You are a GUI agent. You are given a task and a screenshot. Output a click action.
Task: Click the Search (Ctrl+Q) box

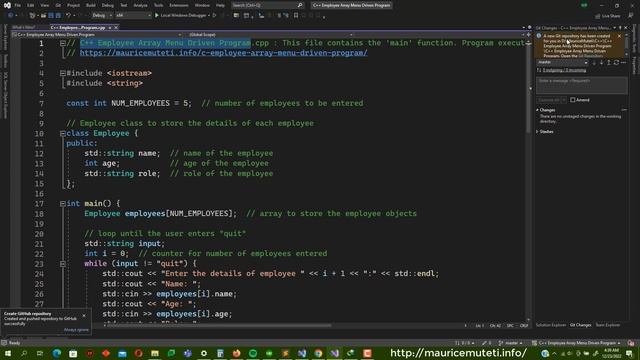(x=268, y=5)
